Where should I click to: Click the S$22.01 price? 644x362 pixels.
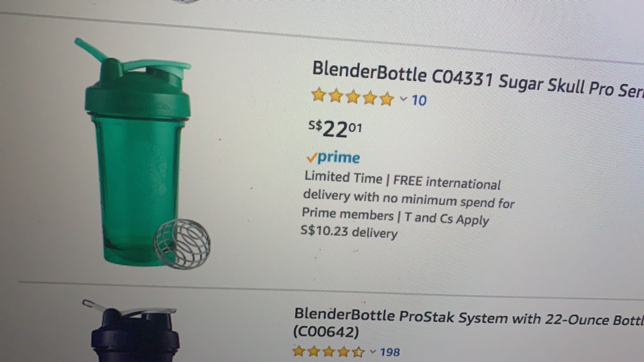click(x=335, y=129)
